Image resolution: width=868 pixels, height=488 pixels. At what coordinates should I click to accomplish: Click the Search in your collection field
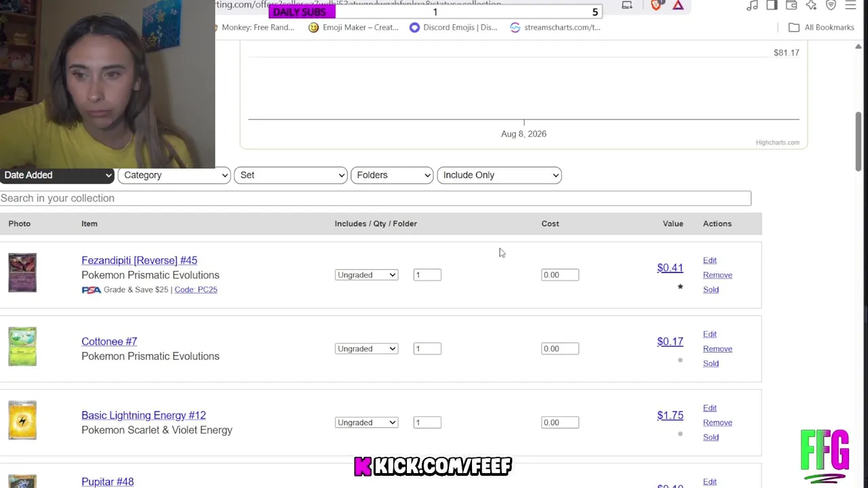tap(376, 198)
